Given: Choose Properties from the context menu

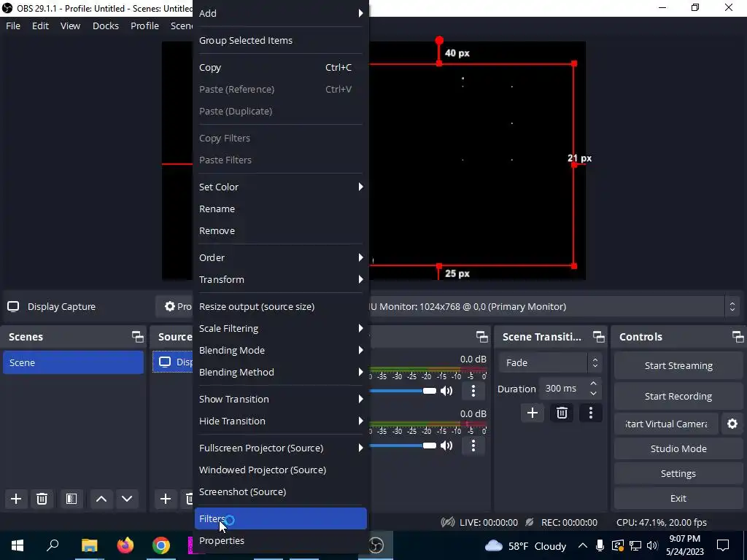Looking at the screenshot, I should point(281,540).
